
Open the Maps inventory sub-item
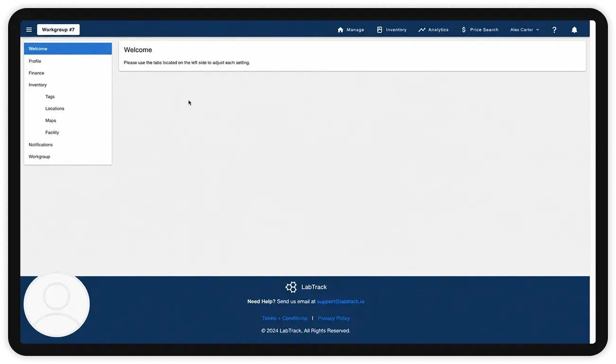(x=68, y=121)
